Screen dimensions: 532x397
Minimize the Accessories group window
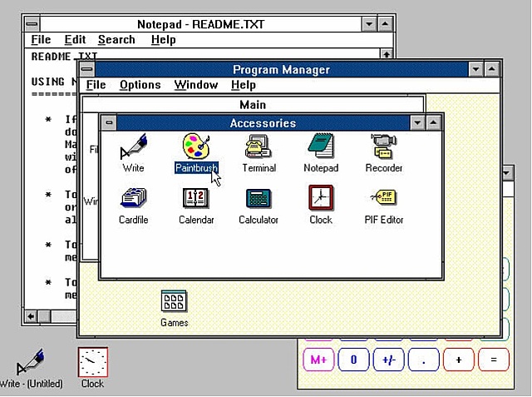click(x=417, y=122)
